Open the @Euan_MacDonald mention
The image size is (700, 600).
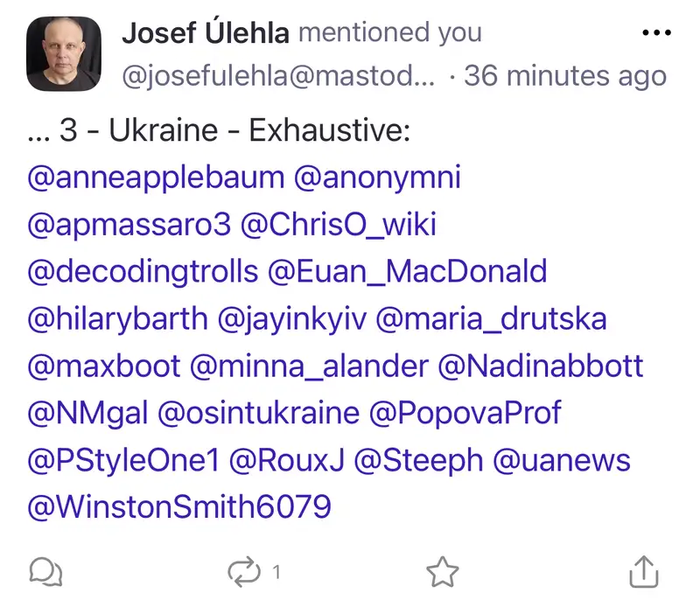pos(407,271)
